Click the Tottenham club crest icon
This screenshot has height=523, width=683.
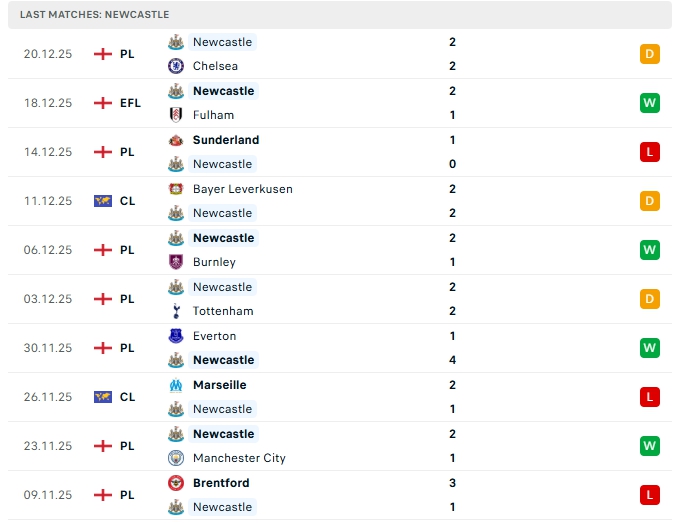coord(176,311)
